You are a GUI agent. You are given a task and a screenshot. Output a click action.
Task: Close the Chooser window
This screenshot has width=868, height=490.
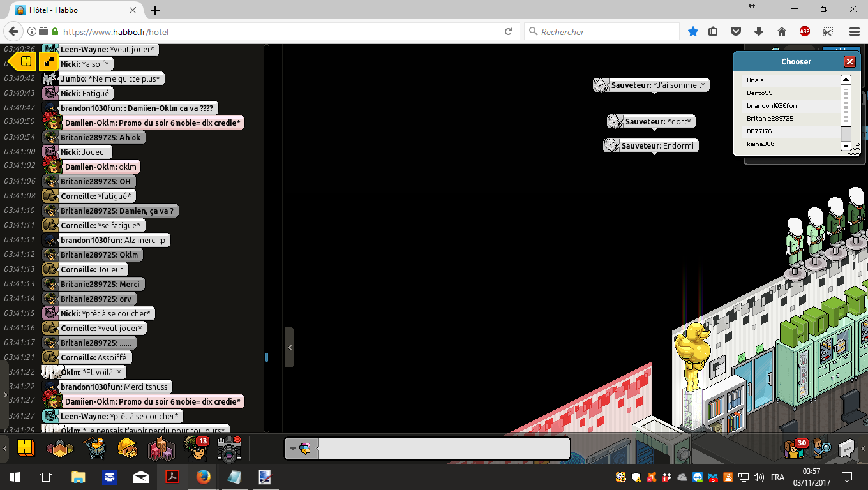(x=849, y=62)
